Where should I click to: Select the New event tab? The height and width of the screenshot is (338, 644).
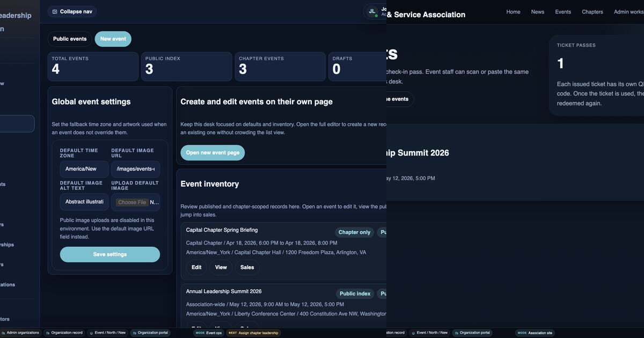(113, 39)
